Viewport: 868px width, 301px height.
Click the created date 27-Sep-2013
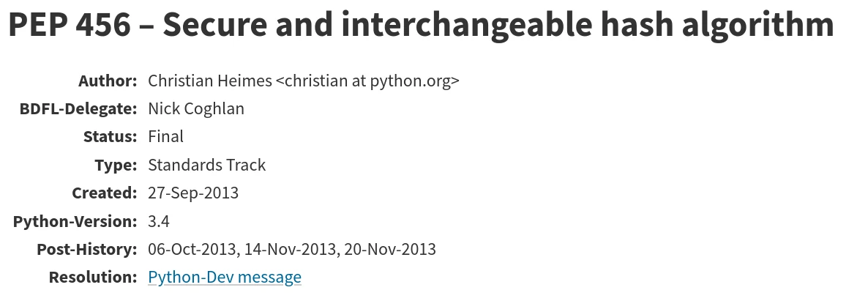[x=193, y=193]
